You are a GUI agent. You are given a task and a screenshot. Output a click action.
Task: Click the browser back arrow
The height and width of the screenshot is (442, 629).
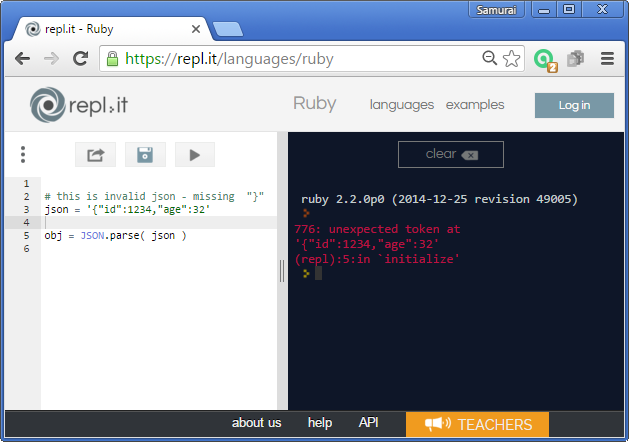click(22, 59)
